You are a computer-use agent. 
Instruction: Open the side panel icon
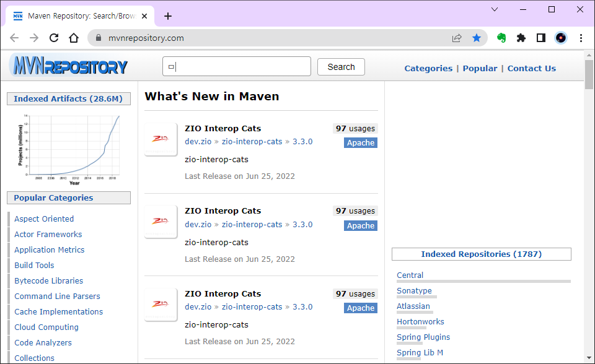[540, 38]
